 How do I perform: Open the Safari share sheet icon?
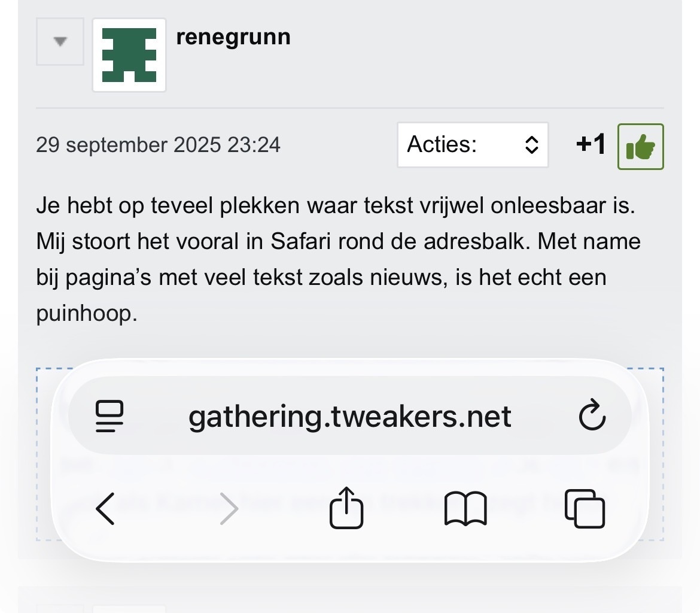(x=346, y=509)
